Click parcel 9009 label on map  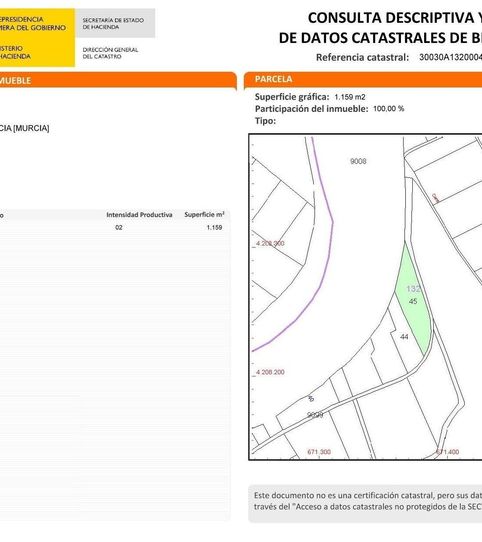pyautogui.click(x=315, y=414)
